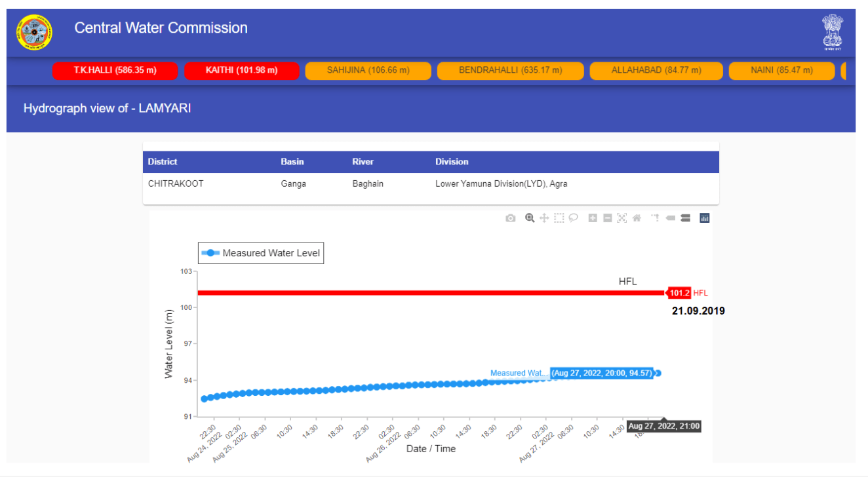Click the Aug 27 data point tooltip
Image resolution: width=868 pixels, height=483 pixels.
tap(602, 372)
